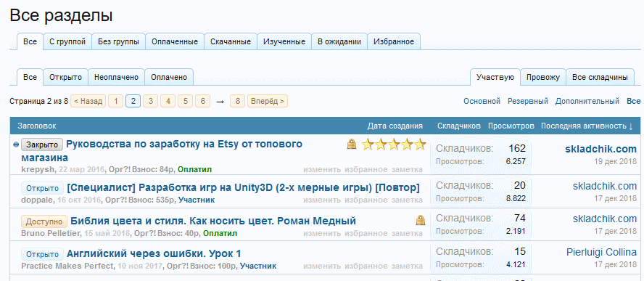Click the blue unread dot beside Закрыто
Screen dimensions: 644x281
(16, 144)
